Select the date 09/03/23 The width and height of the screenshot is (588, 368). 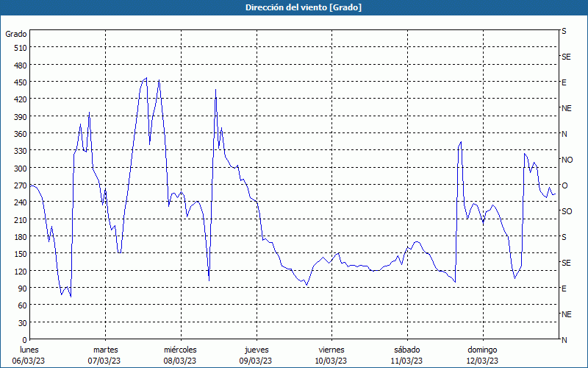(x=256, y=361)
